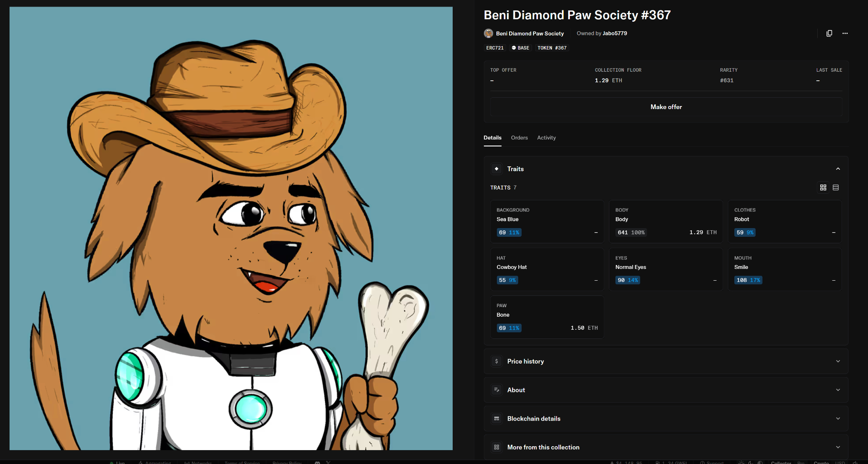Click the rarity value #631
This screenshot has width=868, height=464.
tap(727, 80)
